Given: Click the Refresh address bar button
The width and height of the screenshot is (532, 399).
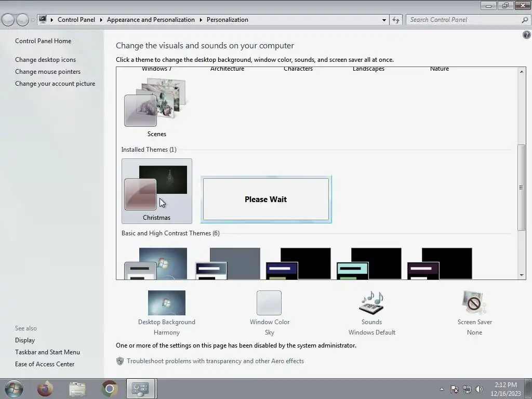Looking at the screenshot, I should click(396, 20).
